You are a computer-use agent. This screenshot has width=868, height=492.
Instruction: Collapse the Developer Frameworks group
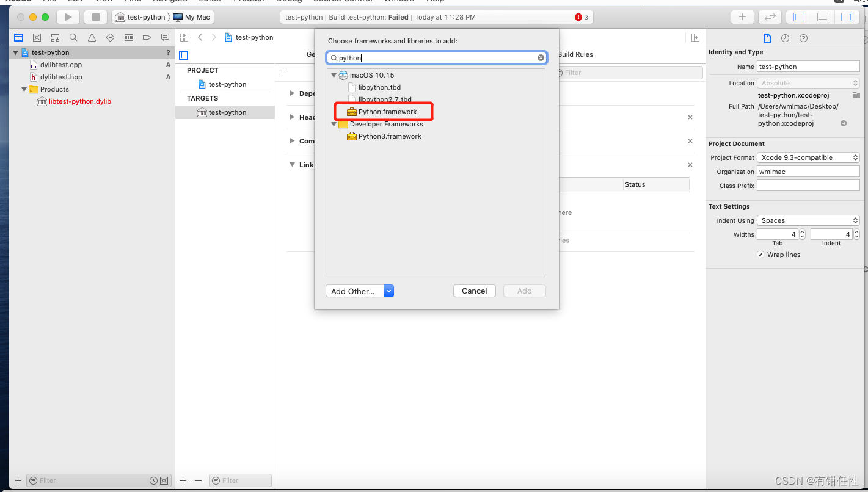[334, 124]
